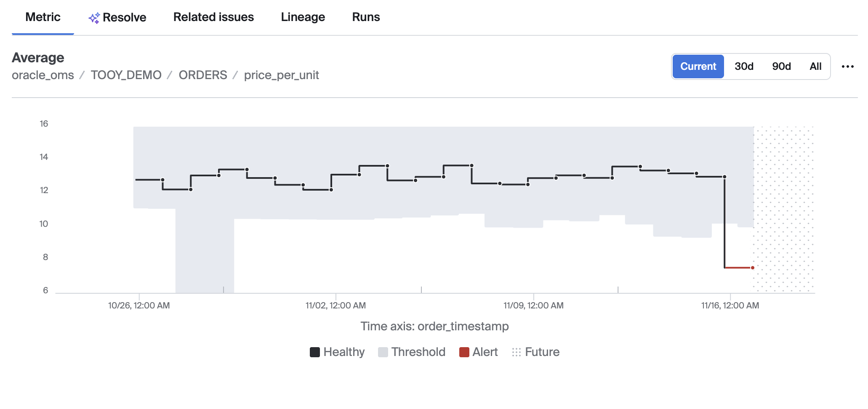Screen dimensions: 868x409
Task: Click the Future legend dotted icon
Action: [x=517, y=352]
